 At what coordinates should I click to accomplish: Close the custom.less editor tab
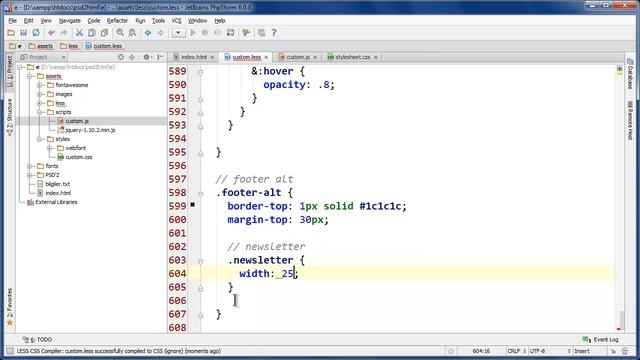click(x=266, y=58)
